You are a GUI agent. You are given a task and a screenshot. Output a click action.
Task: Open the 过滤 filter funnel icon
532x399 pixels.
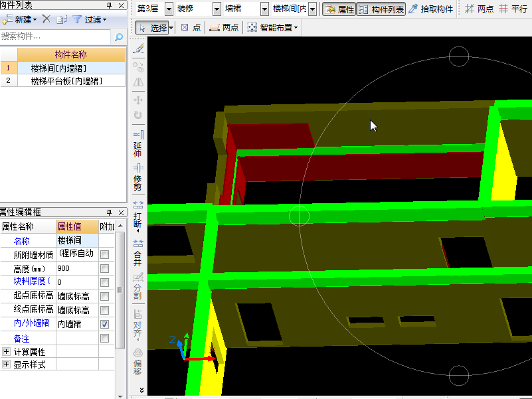[x=77, y=20]
